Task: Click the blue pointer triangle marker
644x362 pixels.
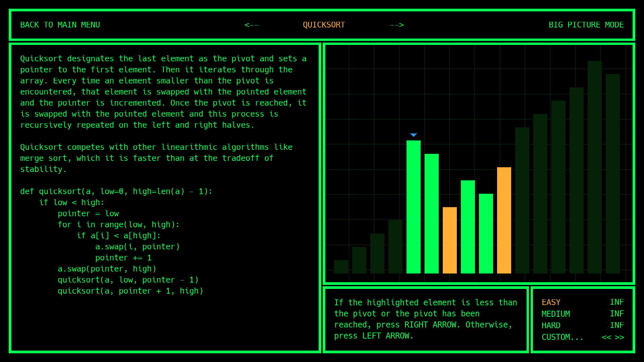Action: [413, 135]
